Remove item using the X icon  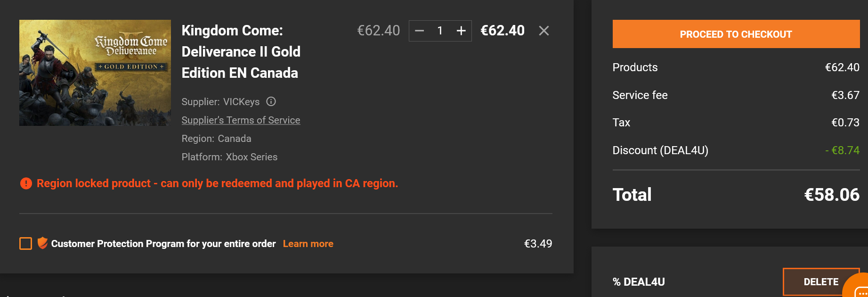pos(544,31)
